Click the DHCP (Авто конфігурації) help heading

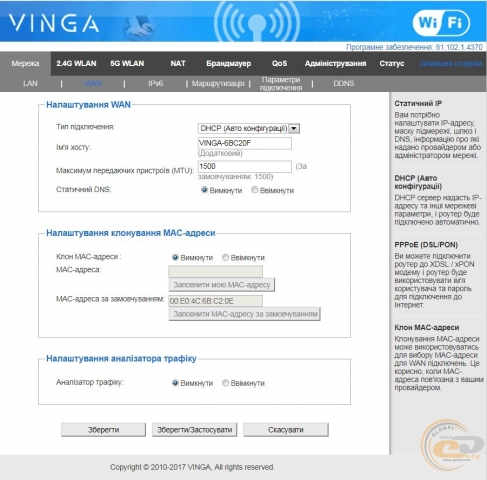pos(418,182)
